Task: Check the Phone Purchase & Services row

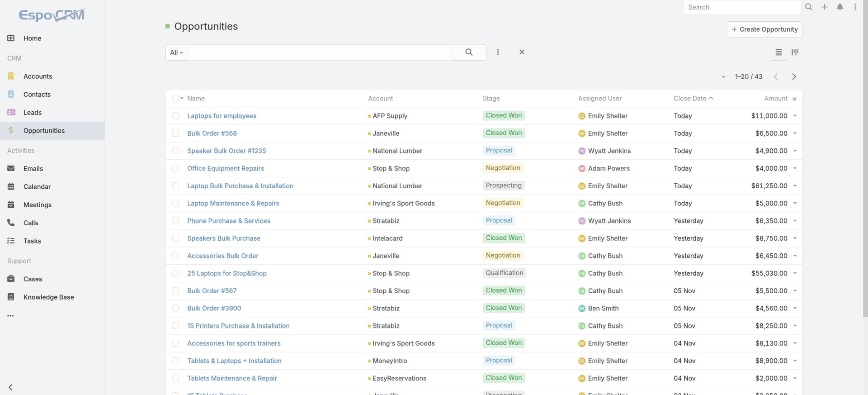Action: point(175,221)
